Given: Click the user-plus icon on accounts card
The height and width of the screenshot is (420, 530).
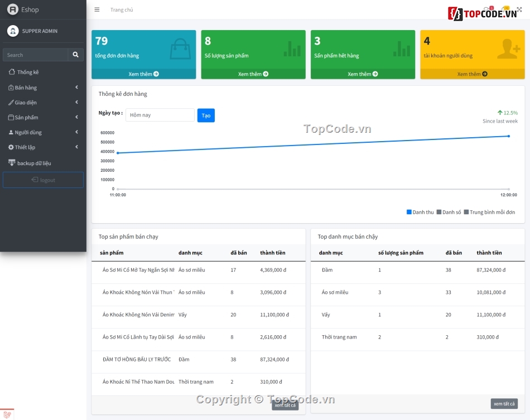Looking at the screenshot, I should (508, 49).
